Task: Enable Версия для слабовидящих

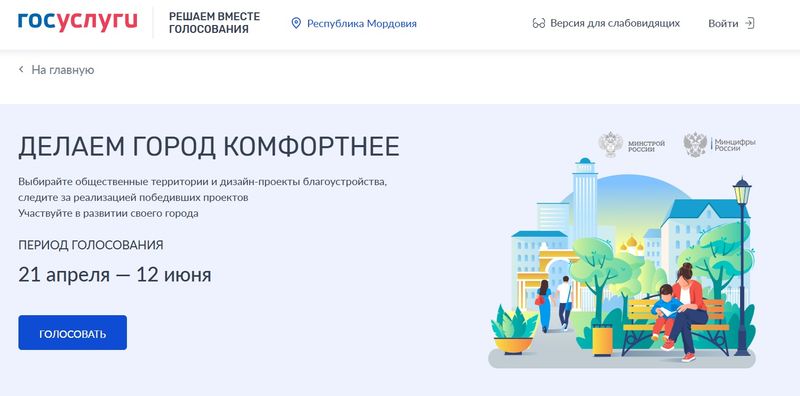Action: tap(615, 23)
